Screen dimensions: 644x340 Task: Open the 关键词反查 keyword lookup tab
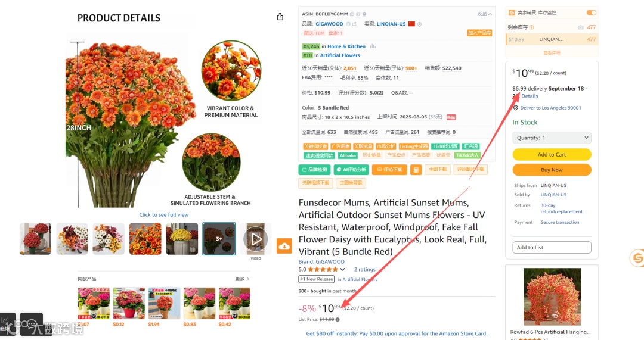click(x=315, y=146)
